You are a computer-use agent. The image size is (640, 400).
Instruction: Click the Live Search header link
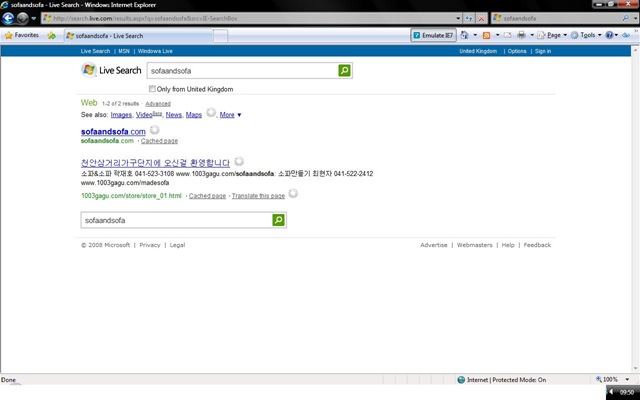95,51
